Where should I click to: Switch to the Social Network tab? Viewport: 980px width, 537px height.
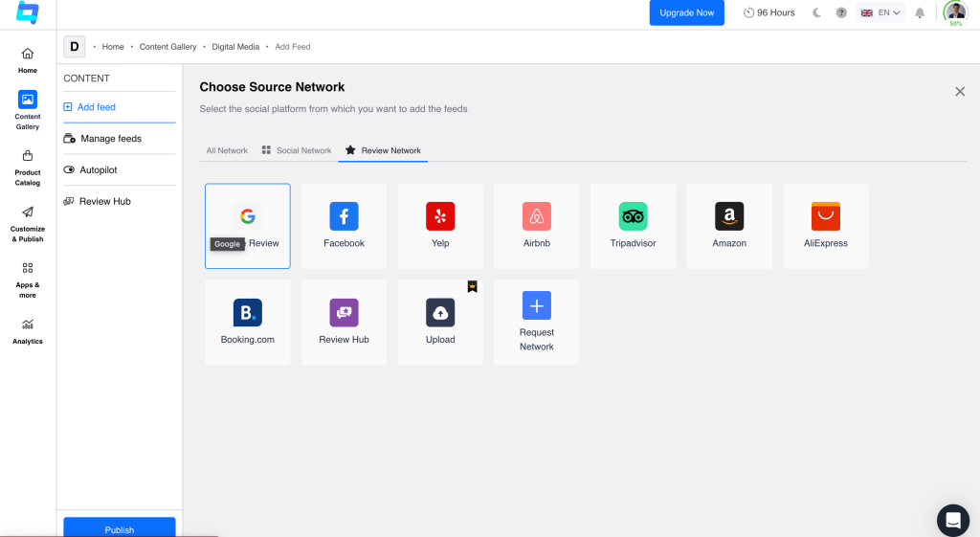pyautogui.click(x=297, y=150)
